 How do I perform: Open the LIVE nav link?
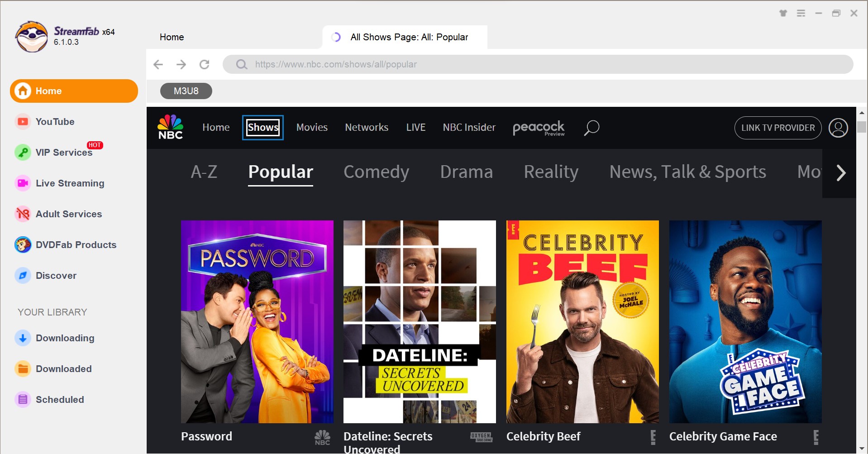pos(416,128)
